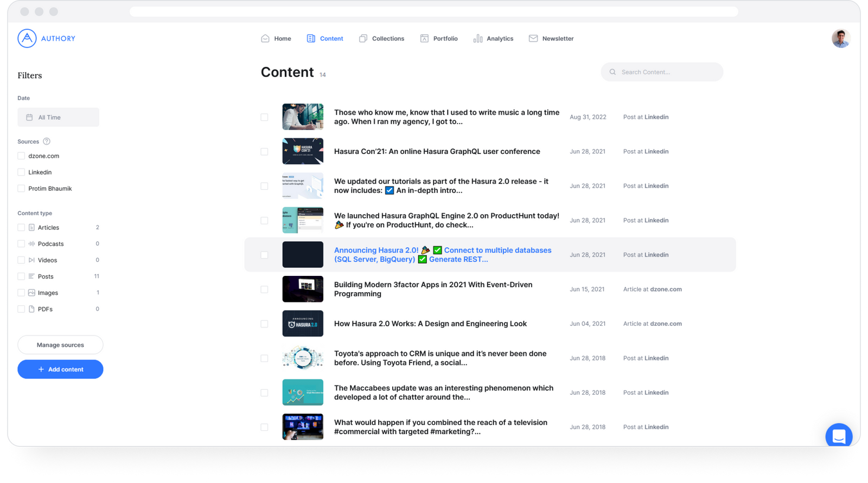Select the Hasura Con'21 post checkbox
This screenshot has height=483, width=868.
click(x=264, y=152)
